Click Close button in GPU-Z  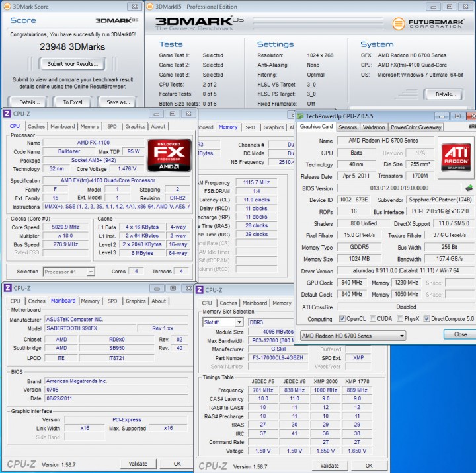point(460,334)
